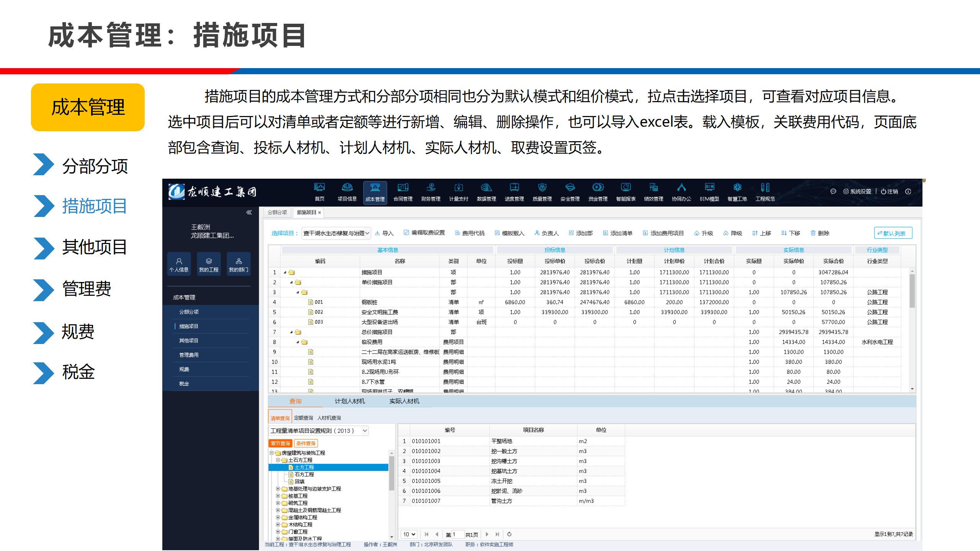This screenshot has width=980, height=551.
Task: Open 系统设置 in header
Action: (x=857, y=191)
